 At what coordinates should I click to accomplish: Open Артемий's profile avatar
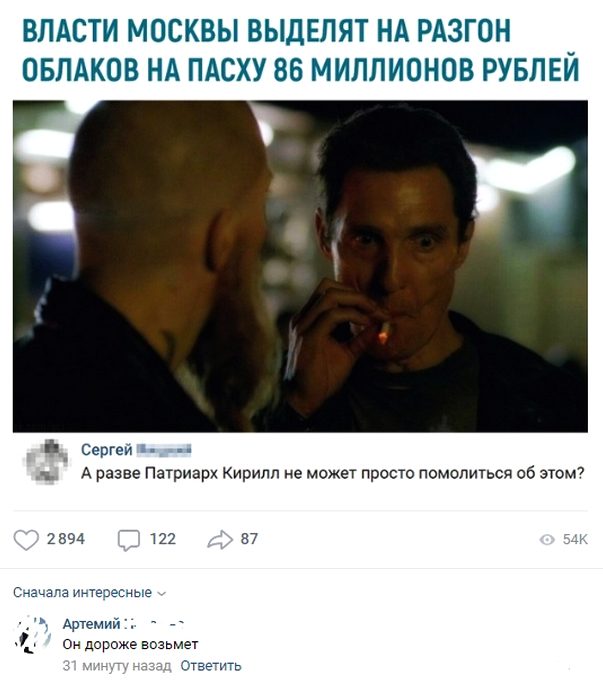tap(33, 634)
